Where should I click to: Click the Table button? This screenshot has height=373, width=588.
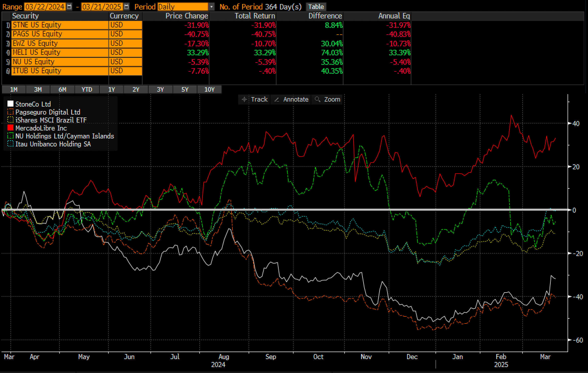pos(316,7)
